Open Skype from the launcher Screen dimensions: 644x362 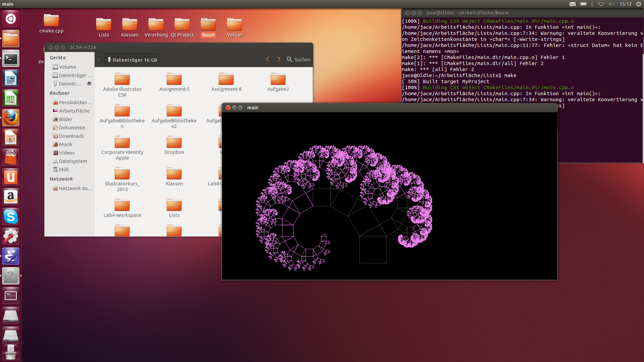(x=11, y=217)
